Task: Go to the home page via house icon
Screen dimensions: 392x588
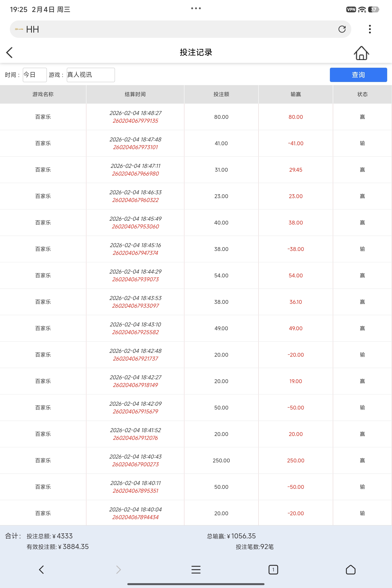Action: (x=361, y=53)
